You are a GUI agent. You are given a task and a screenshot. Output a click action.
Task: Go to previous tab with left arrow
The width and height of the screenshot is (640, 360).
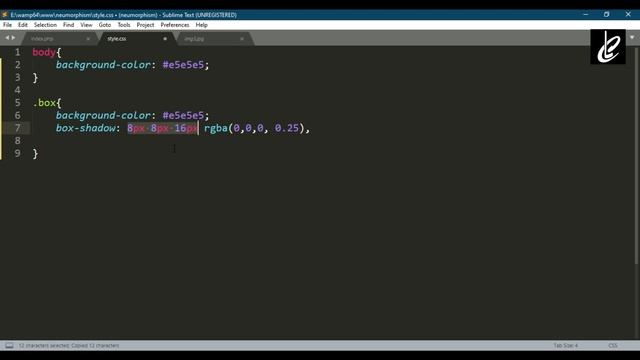coord(7,38)
